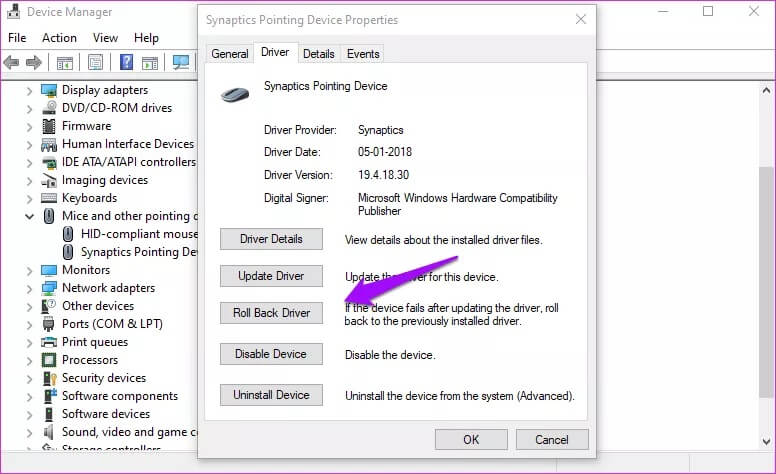Click the Display adapters icon
Image resolution: width=776 pixels, height=474 pixels.
49,91
